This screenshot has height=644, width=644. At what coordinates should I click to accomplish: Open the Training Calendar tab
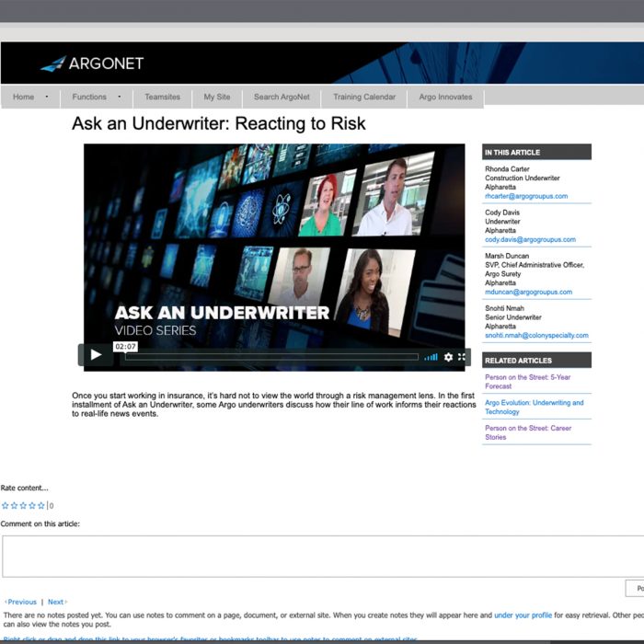pos(364,97)
